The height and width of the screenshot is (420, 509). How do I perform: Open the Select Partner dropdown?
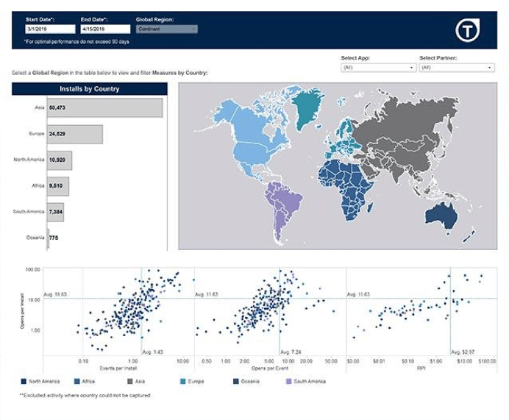click(456, 68)
